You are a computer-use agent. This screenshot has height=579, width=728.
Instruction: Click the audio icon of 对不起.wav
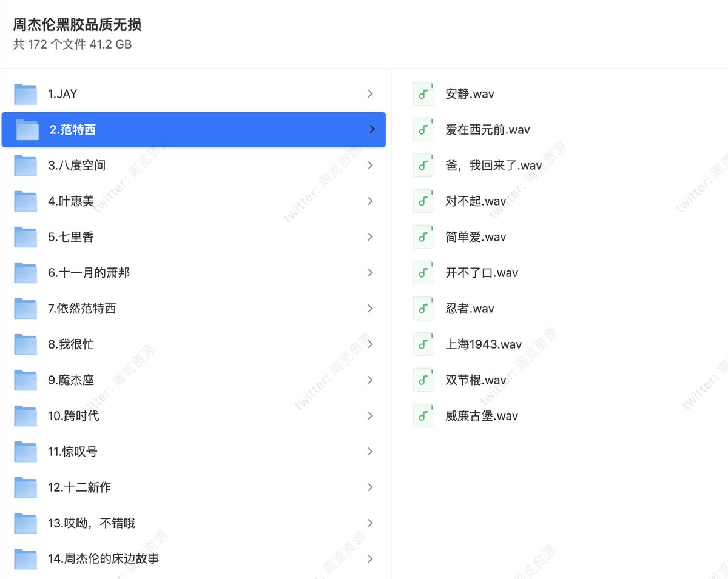423,201
